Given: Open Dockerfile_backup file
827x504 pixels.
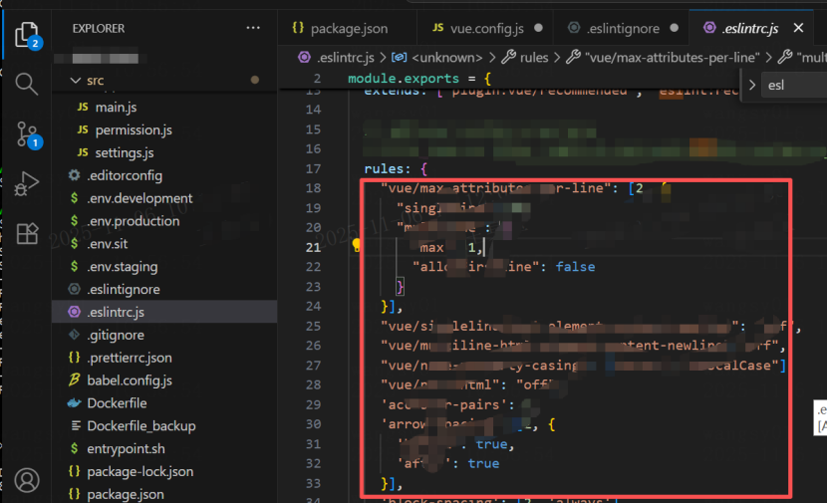Looking at the screenshot, I should click(x=140, y=426).
